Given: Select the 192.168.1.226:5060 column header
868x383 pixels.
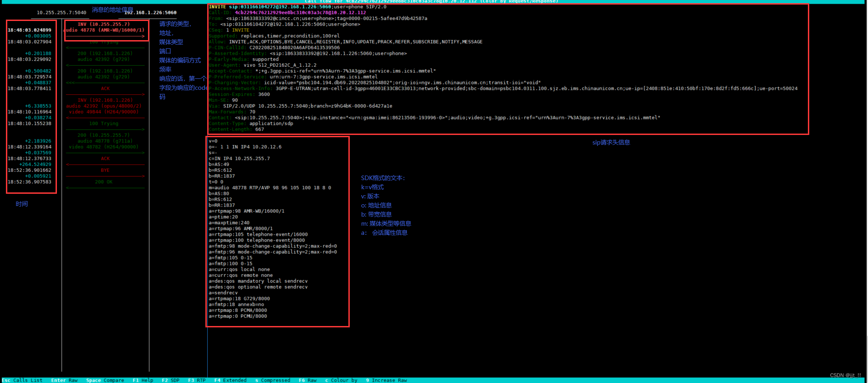Looking at the screenshot, I should coord(150,13).
